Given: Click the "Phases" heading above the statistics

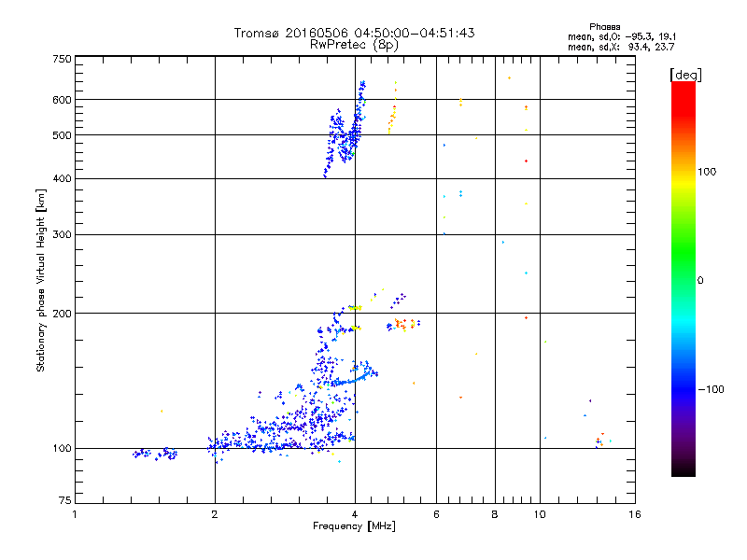Looking at the screenshot, I should (604, 27).
